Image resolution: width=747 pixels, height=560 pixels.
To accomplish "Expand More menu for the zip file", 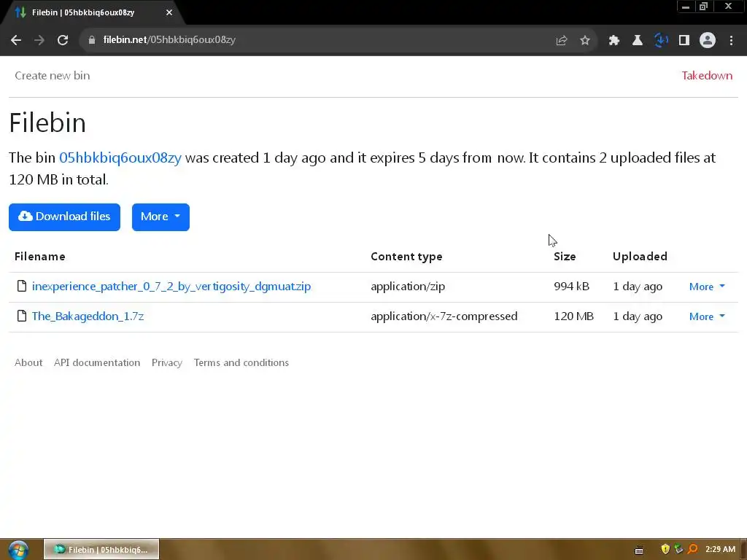I will 707,287.
